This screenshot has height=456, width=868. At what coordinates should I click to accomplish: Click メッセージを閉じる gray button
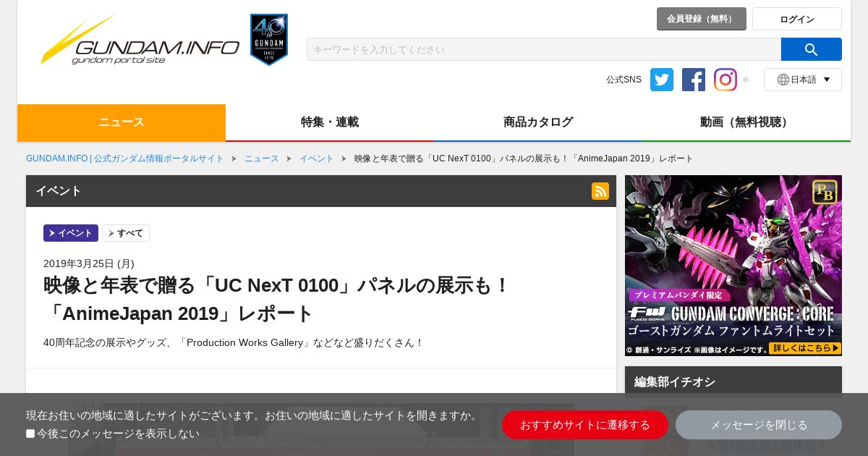(x=759, y=425)
